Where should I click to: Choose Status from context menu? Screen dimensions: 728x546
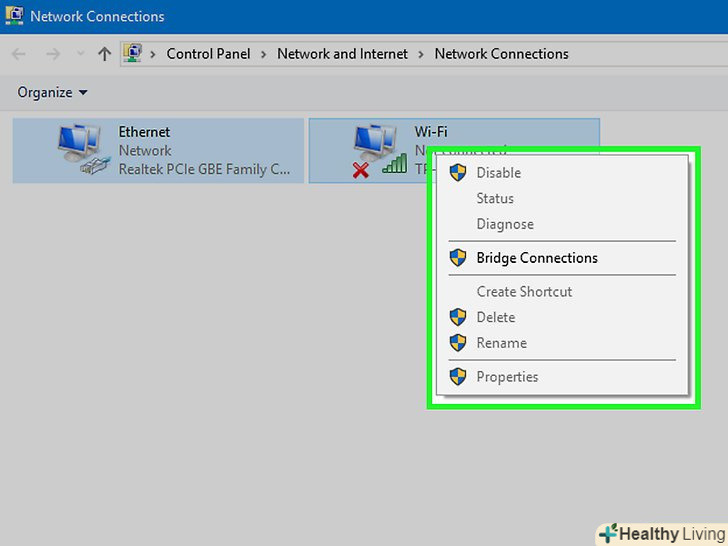(x=562, y=199)
